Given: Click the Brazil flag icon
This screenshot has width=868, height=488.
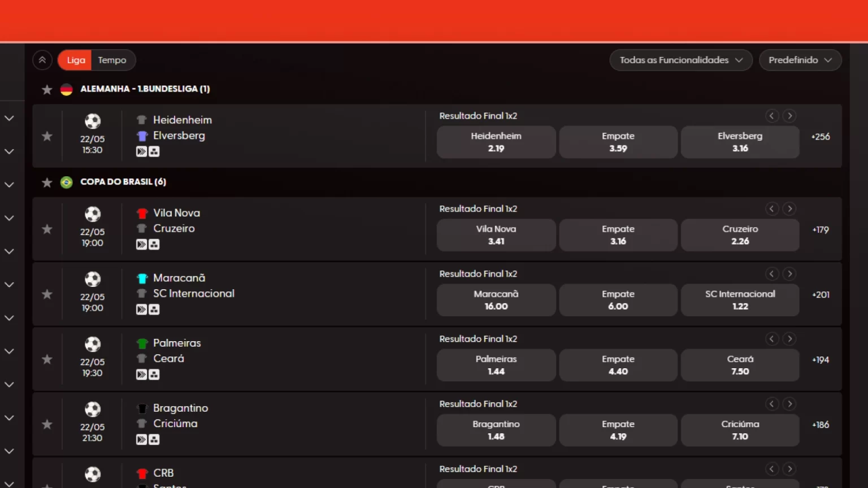Looking at the screenshot, I should (x=66, y=182).
